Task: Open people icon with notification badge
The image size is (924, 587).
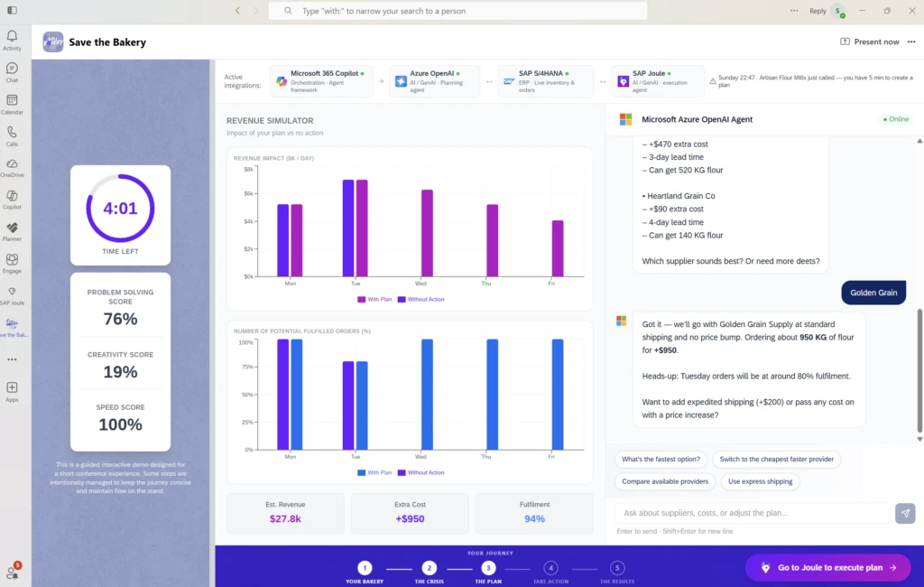Action: pos(13,571)
